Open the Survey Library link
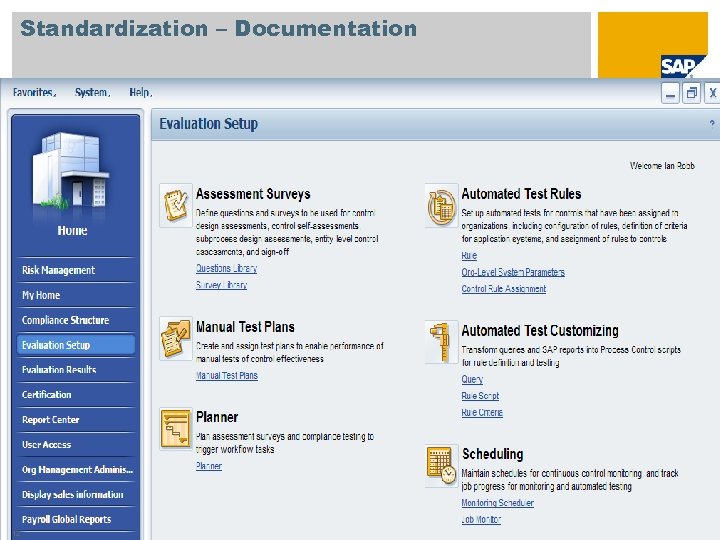 [x=221, y=285]
